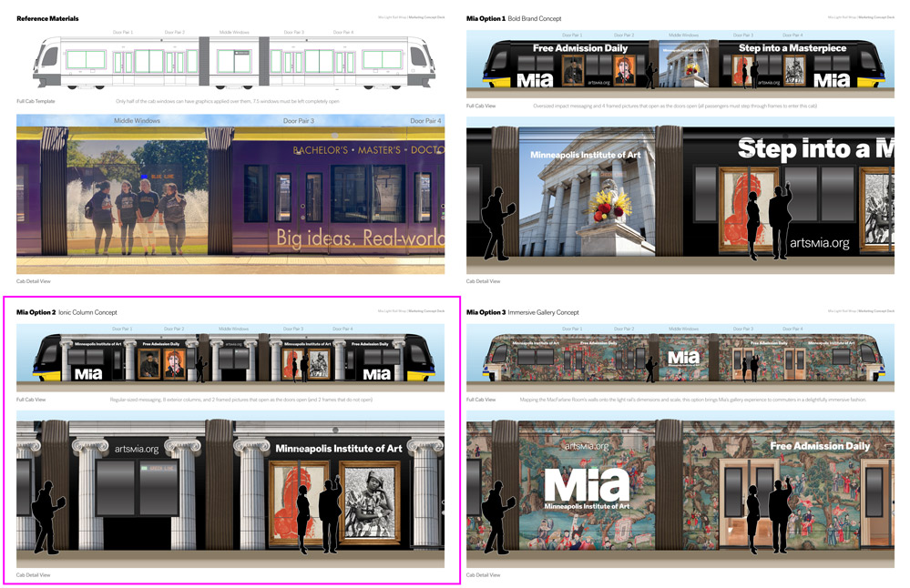Image resolution: width=910 pixels, height=588 pixels.
Task: Click the walking silhouette figure in Option 2 detail
Action: coord(47,517)
